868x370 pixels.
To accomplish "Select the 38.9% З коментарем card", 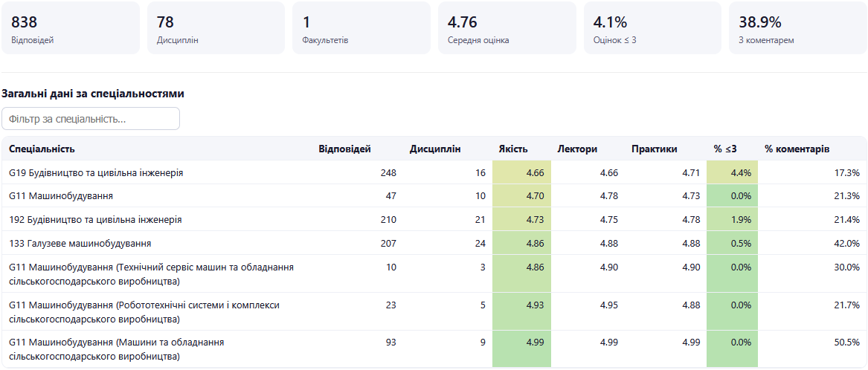I will click(x=798, y=27).
